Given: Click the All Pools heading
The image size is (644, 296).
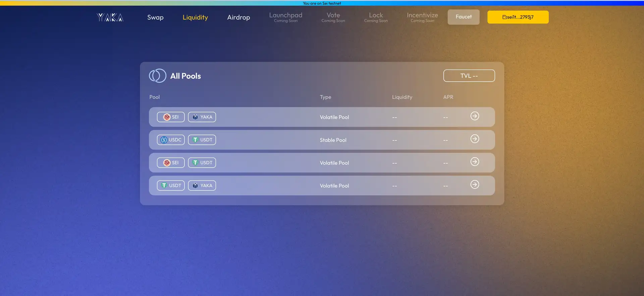Looking at the screenshot, I should tap(185, 76).
